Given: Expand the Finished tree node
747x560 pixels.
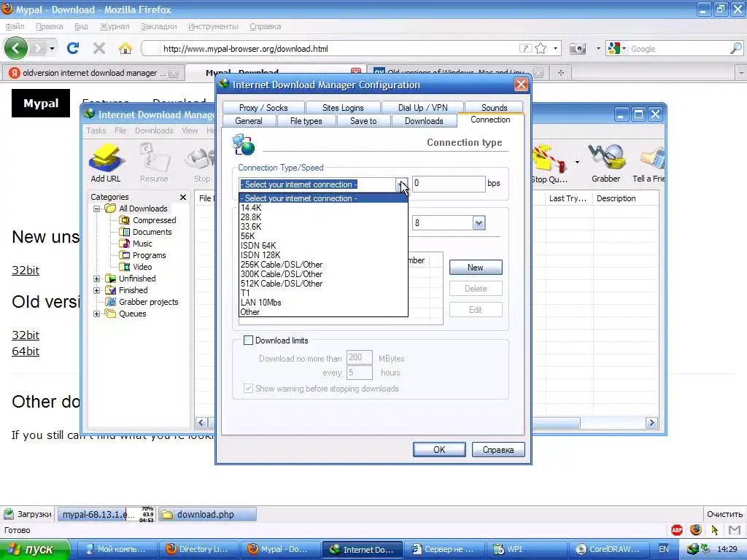Looking at the screenshot, I should [x=97, y=290].
